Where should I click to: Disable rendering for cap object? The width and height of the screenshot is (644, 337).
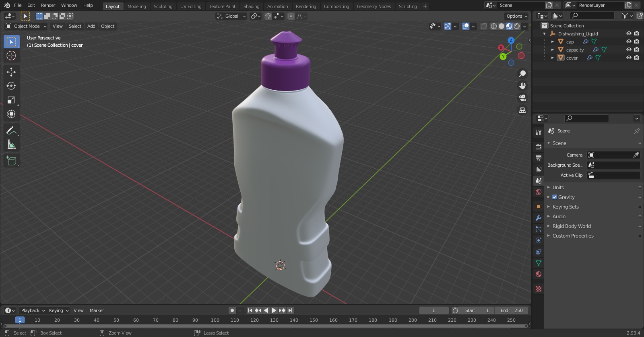pos(636,41)
